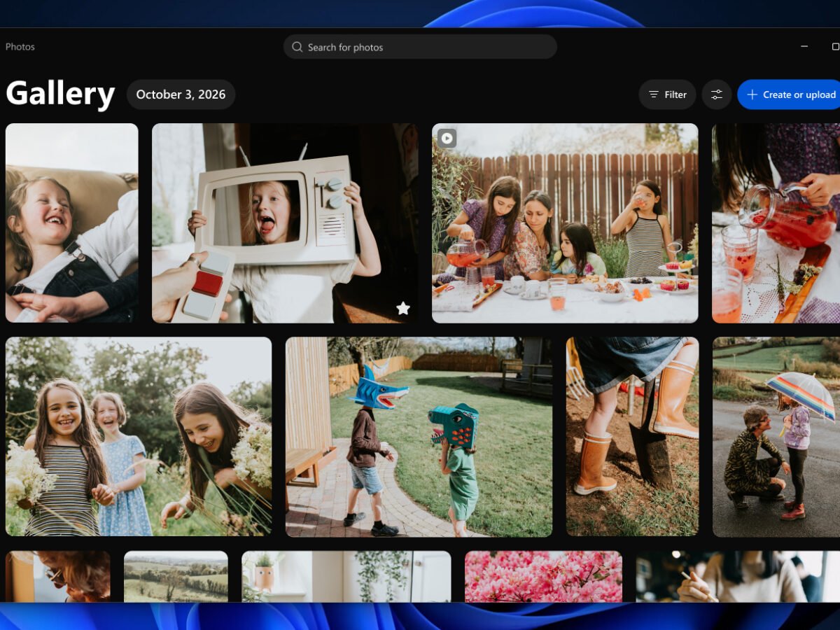Open the rainbow umbrella photo
The image size is (840, 630).
pos(776,437)
